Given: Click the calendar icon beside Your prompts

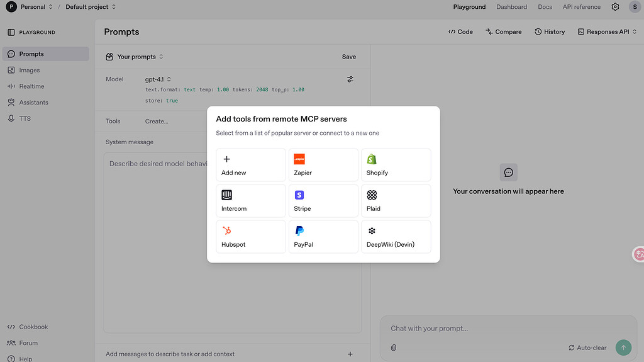Looking at the screenshot, I should point(109,57).
